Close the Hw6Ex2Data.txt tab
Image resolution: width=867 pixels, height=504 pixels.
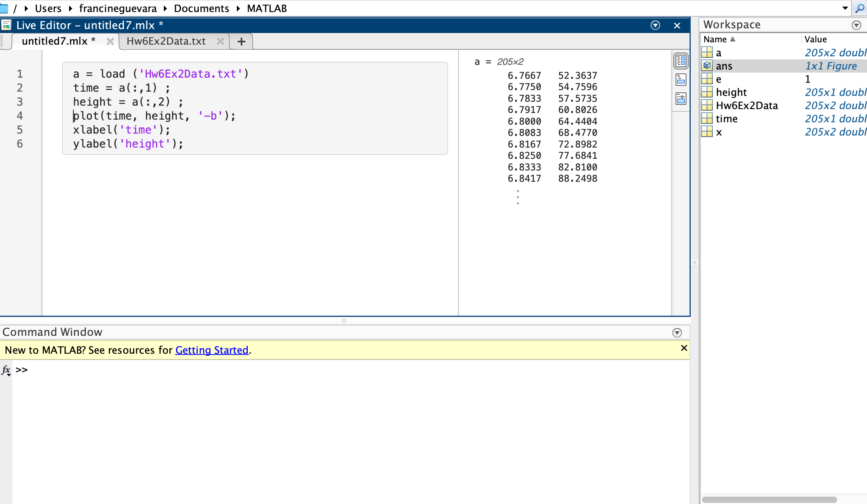pos(220,42)
